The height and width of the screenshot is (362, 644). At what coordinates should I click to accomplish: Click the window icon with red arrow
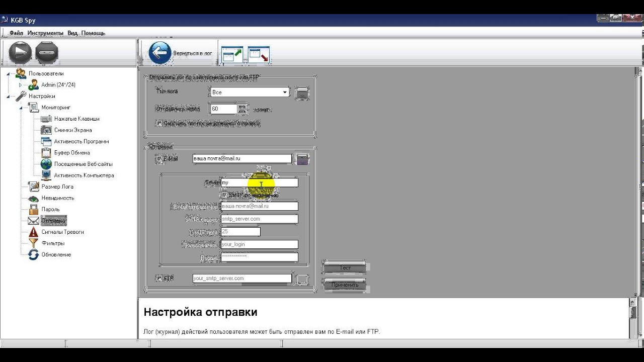click(259, 55)
